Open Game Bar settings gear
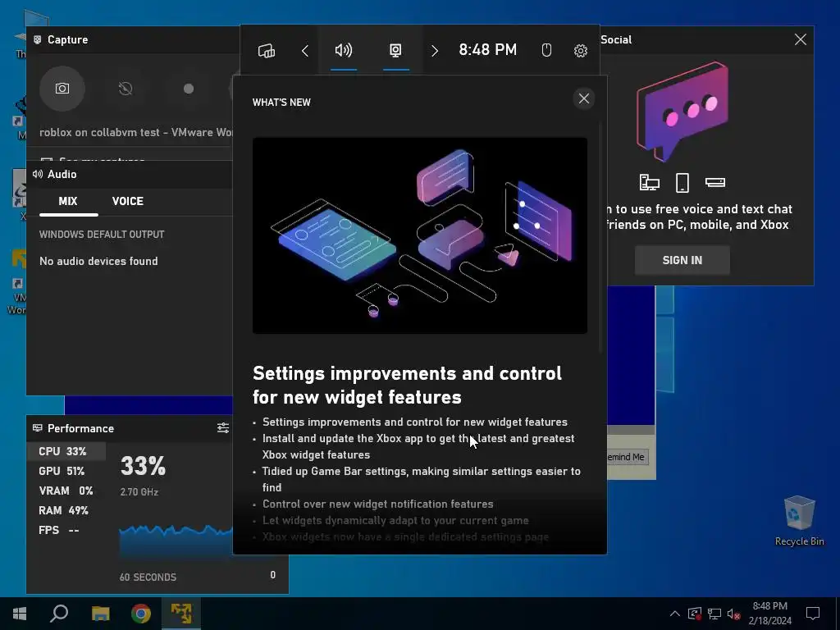Image resolution: width=840 pixels, height=630 pixels. (x=581, y=51)
